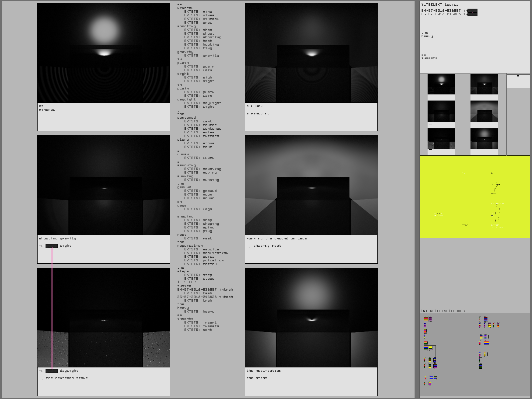This screenshot has height=399, width=532.
Task: Click the small black dash under the starry-floor thumbnail
Action: [430, 150]
